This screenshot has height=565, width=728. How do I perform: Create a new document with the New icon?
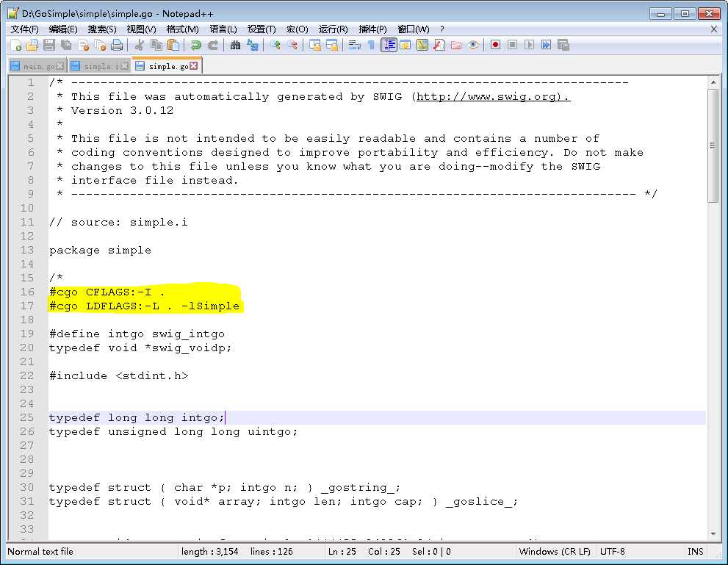click(x=15, y=45)
